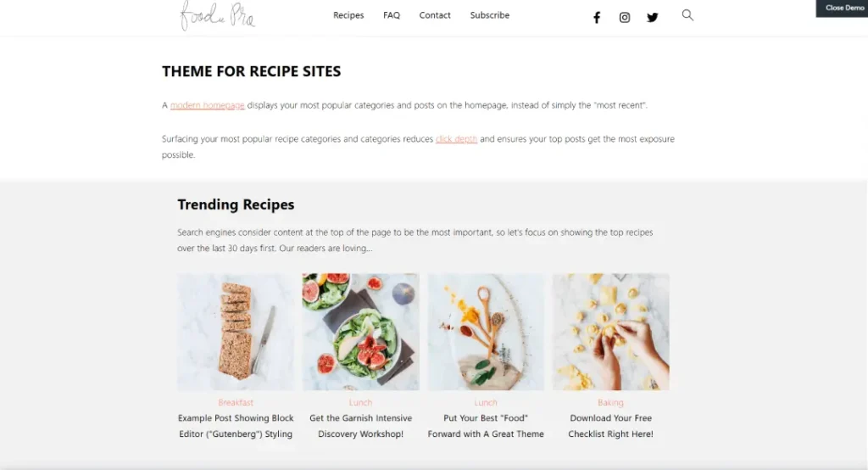Open the Facebook social icon

pyautogui.click(x=597, y=18)
